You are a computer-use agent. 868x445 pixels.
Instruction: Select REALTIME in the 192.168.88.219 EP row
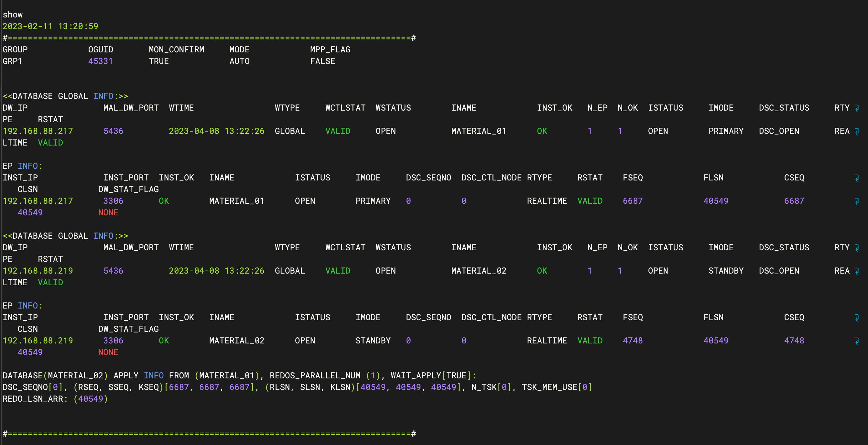coord(547,341)
